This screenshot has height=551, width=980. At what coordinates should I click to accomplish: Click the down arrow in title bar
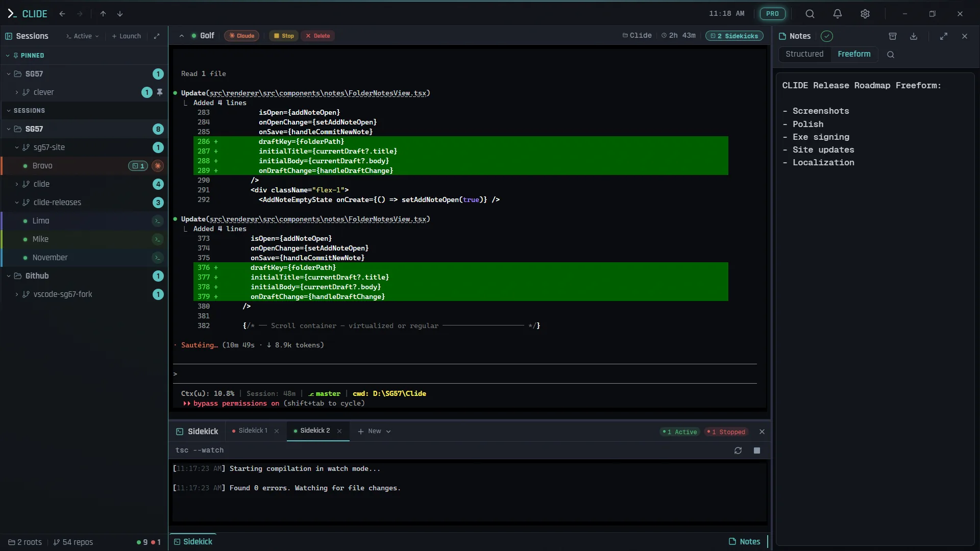[x=120, y=14]
